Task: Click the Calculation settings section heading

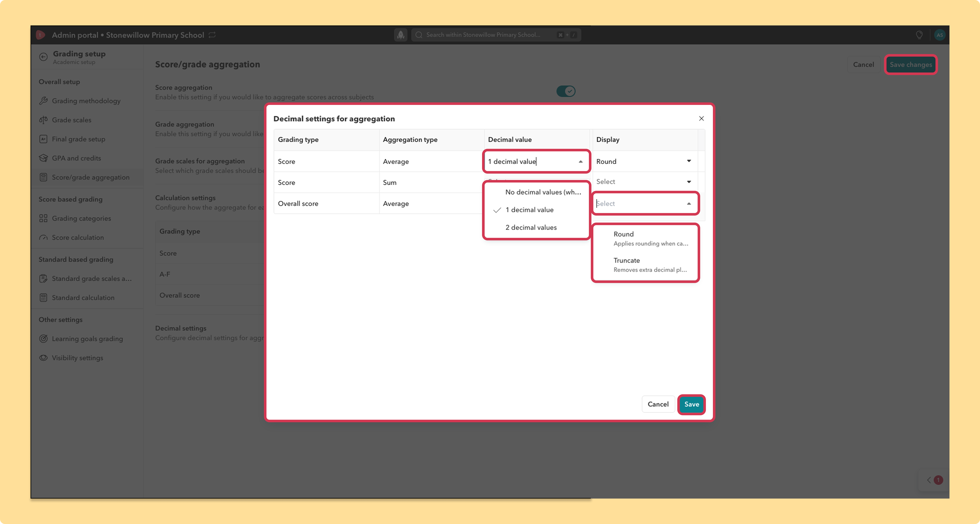Action: pyautogui.click(x=185, y=198)
